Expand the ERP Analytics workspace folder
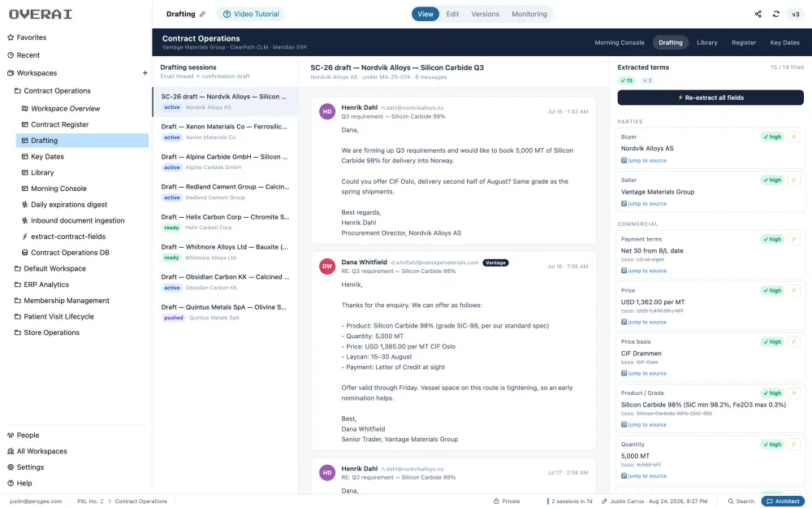 pos(46,284)
